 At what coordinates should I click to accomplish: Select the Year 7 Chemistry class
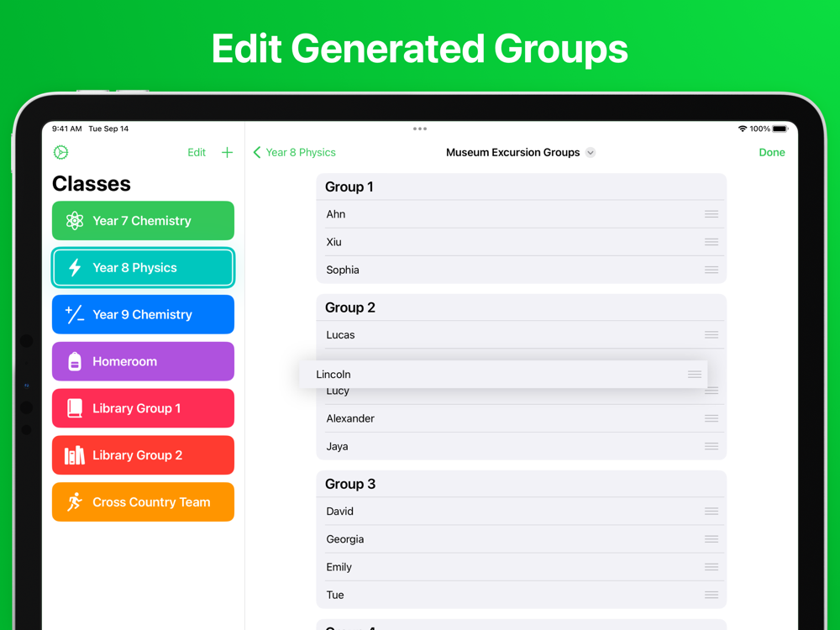click(143, 221)
